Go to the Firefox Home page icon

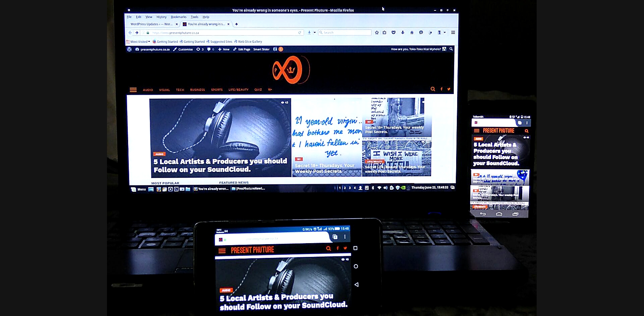(x=412, y=33)
